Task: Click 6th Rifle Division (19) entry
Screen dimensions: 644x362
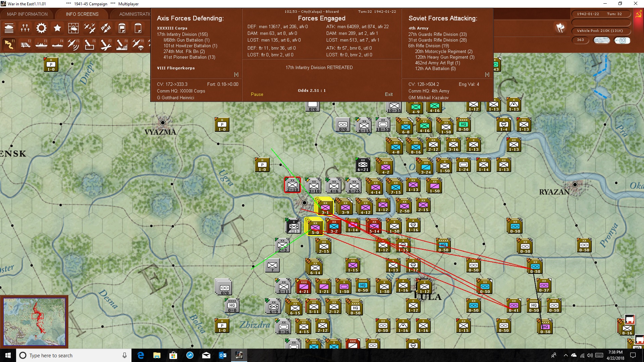Action: [x=428, y=46]
